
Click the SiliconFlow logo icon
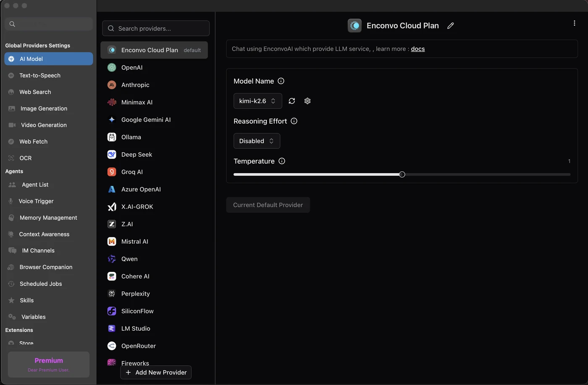(112, 311)
